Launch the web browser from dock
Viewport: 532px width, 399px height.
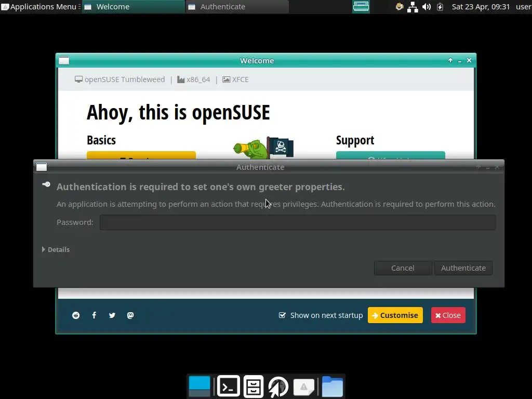278,386
